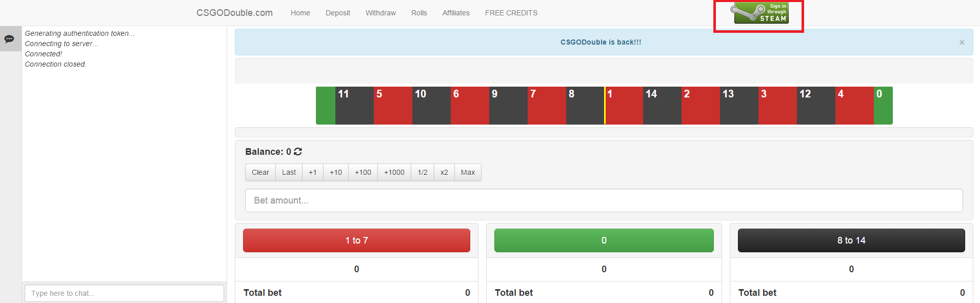Image resolution: width=980 pixels, height=303 pixels.
Task: Click the 'Connected!' chat message
Action: click(x=43, y=54)
